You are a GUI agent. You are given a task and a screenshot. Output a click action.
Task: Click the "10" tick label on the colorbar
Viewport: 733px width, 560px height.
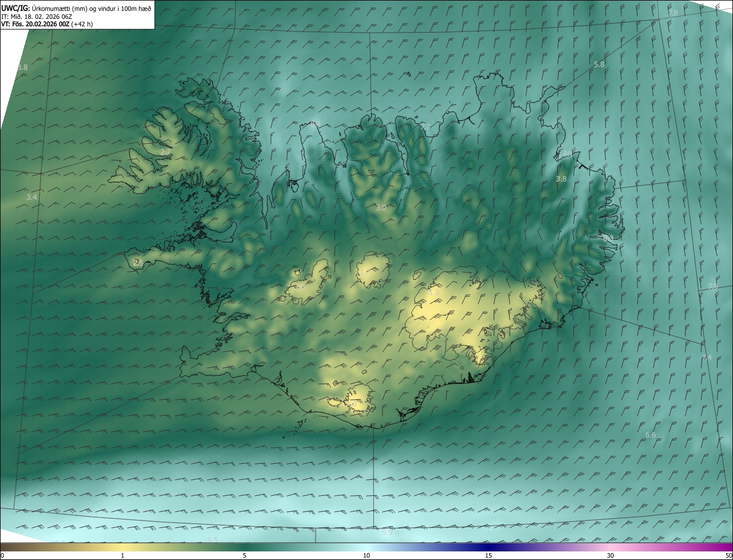coord(366,555)
